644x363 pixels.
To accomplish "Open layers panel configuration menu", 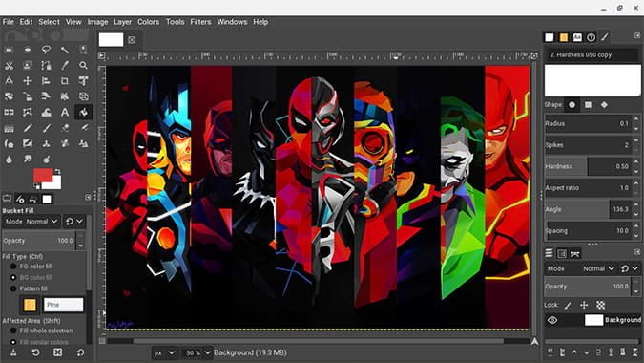I will pyautogui.click(x=637, y=251).
